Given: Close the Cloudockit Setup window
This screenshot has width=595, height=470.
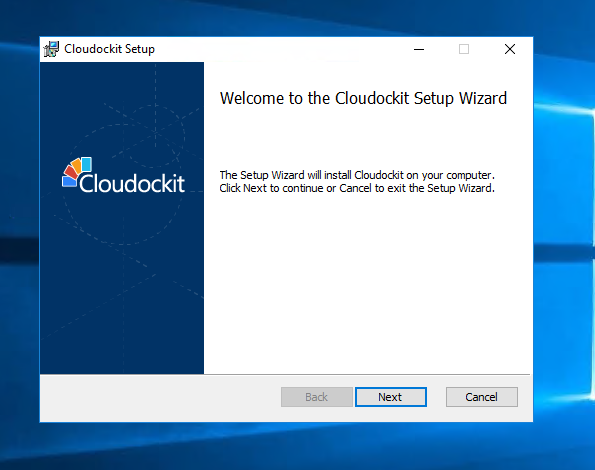Looking at the screenshot, I should (x=510, y=49).
